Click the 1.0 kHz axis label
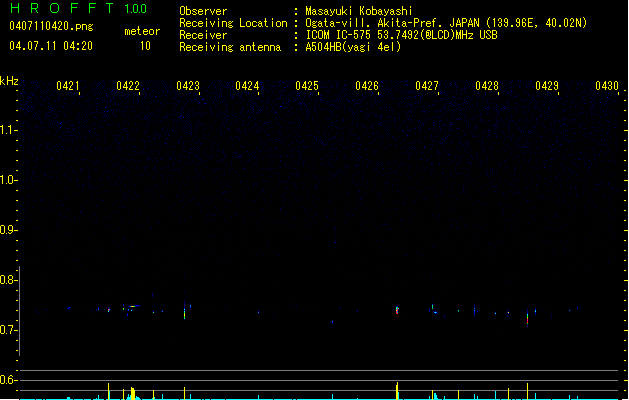Image resolution: width=629 pixels, height=400 pixels. pos(7,180)
